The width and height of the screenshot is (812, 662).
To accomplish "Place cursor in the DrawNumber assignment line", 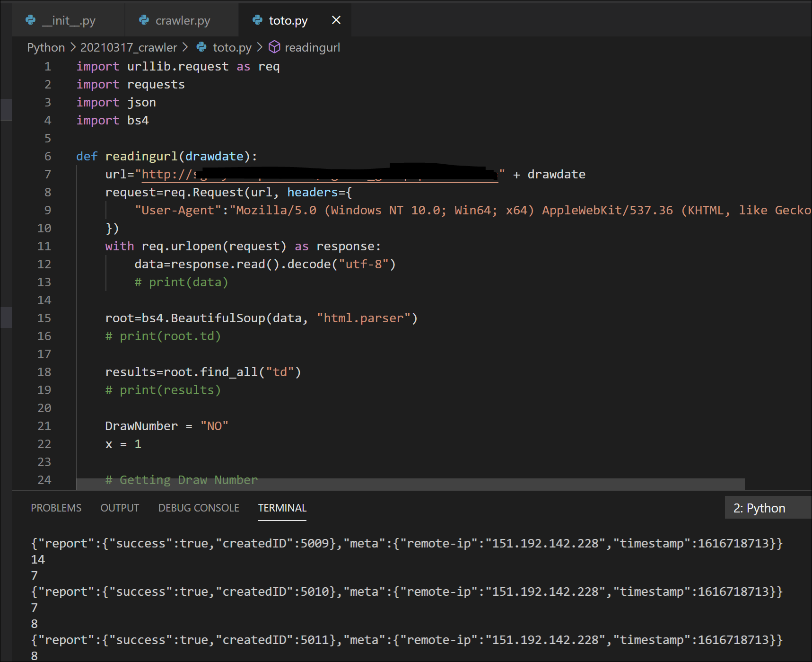I will click(x=166, y=426).
